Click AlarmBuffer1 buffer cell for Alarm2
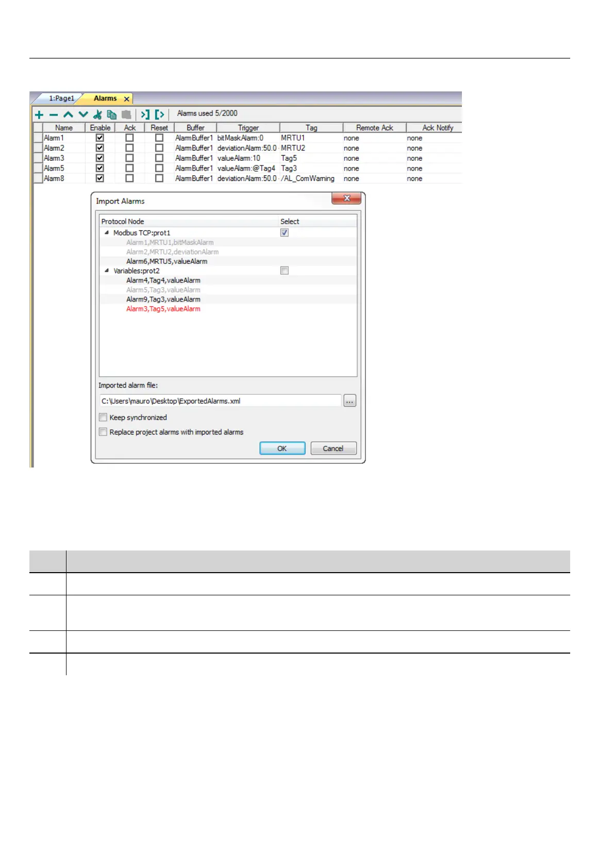The image size is (614, 868). [195, 148]
